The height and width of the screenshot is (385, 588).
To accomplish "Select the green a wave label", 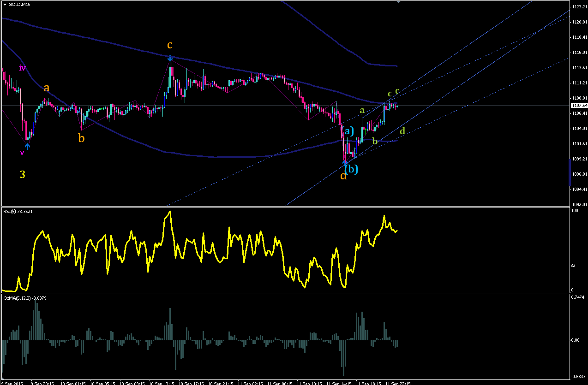I will coord(362,111).
